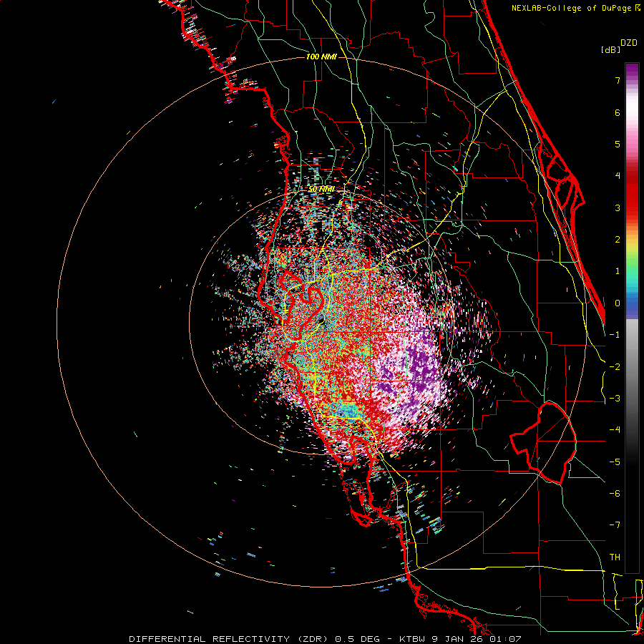Screen dimensions: 644x644
Task: Click the 1 value on color scale
Action: (x=618, y=271)
